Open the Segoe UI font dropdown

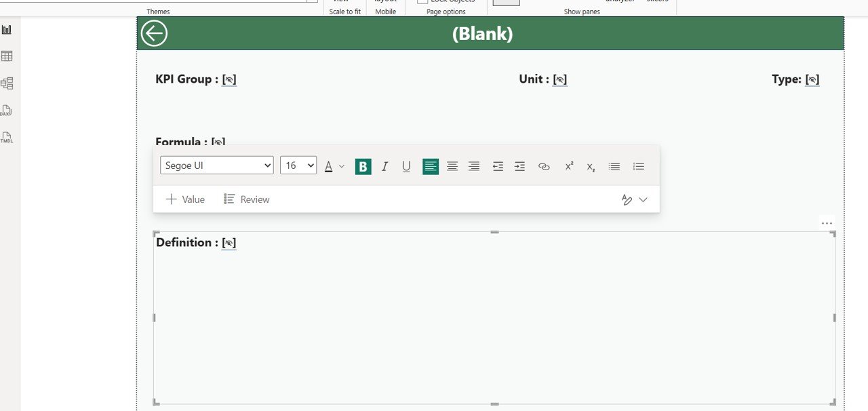(x=216, y=165)
